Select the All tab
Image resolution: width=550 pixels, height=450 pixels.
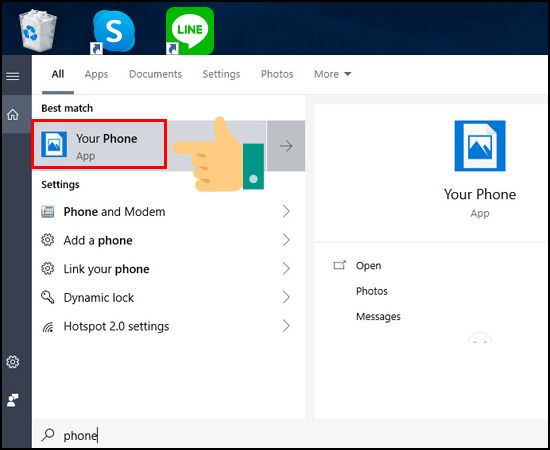[58, 74]
